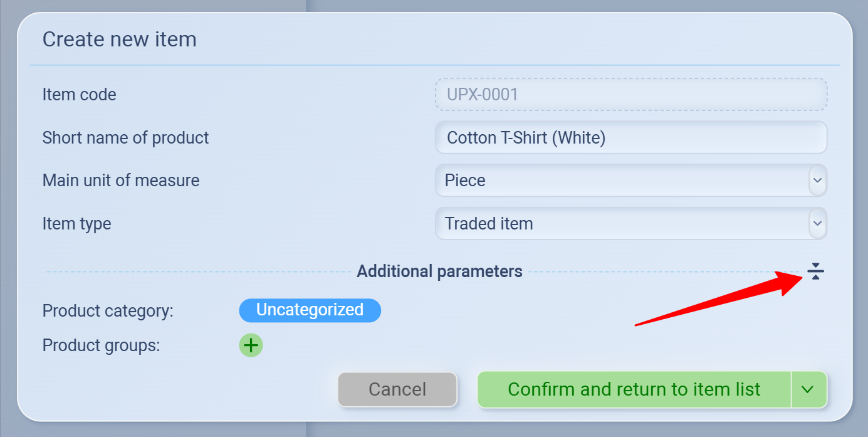
Task: Confirm and return to item list
Action: [x=634, y=389]
